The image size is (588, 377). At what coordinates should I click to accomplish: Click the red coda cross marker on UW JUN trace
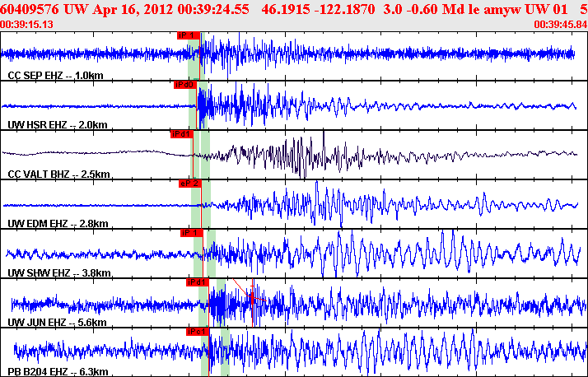click(x=252, y=297)
